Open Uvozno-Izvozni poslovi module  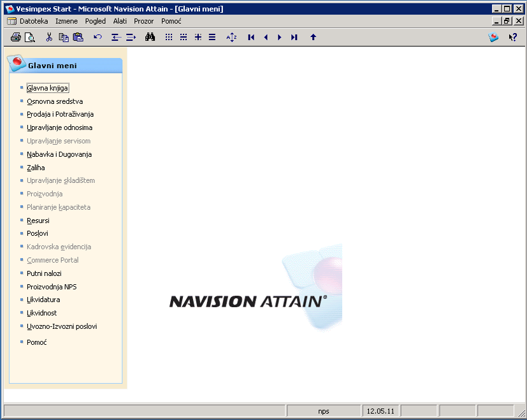point(62,326)
